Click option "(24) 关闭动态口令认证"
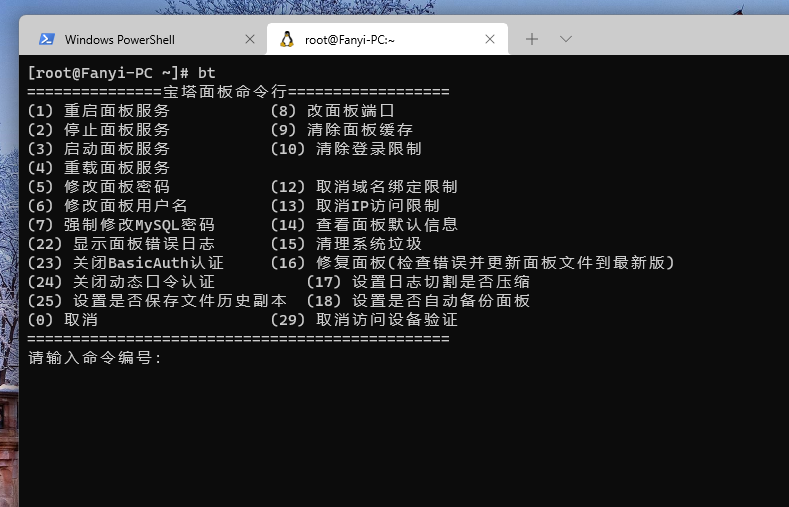The height and width of the screenshot is (507, 789). (121, 282)
